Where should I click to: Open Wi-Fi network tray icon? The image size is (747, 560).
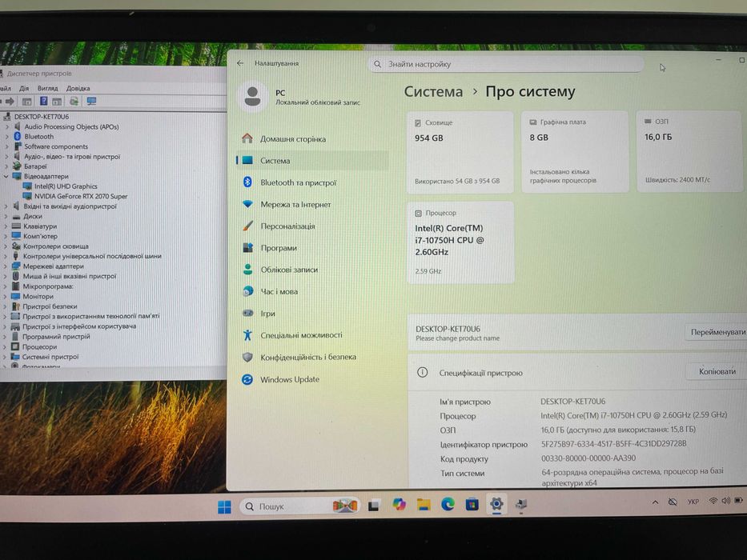tap(713, 501)
